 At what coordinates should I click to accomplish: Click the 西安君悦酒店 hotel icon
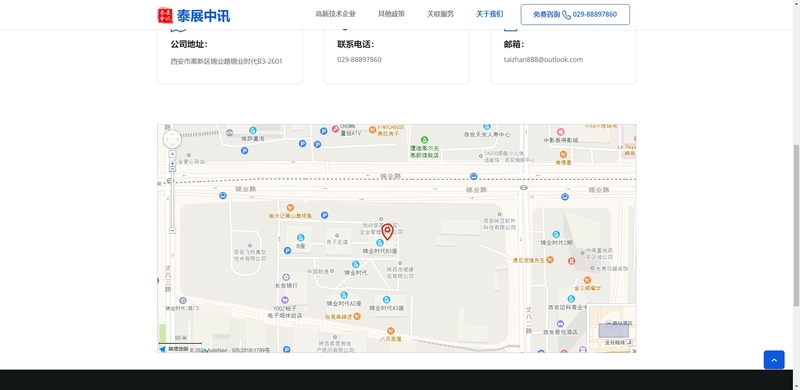point(560,324)
